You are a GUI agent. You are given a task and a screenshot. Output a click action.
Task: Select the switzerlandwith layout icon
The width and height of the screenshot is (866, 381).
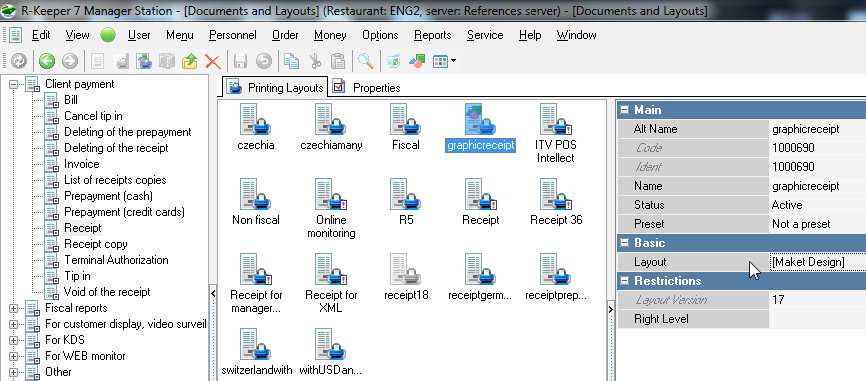[x=257, y=352]
